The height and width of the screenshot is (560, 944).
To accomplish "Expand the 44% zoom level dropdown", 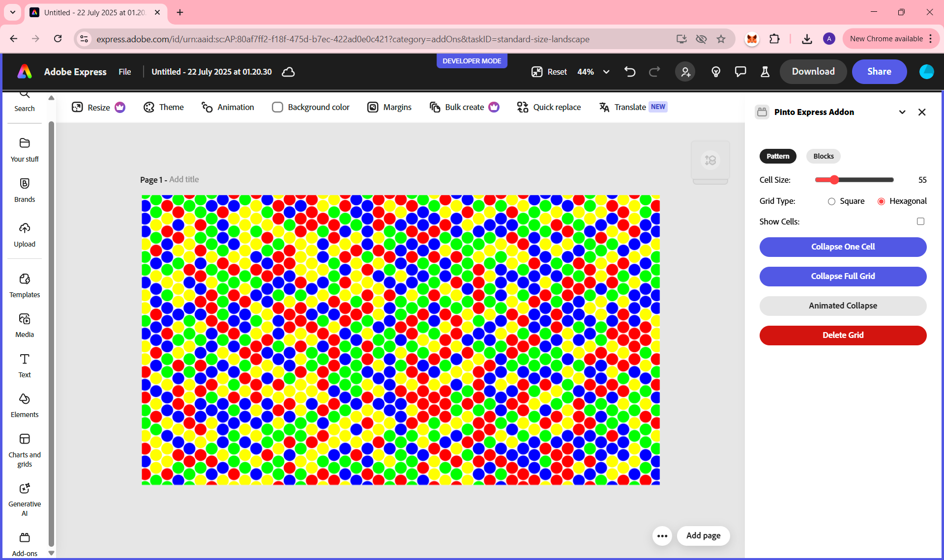I will pyautogui.click(x=606, y=72).
